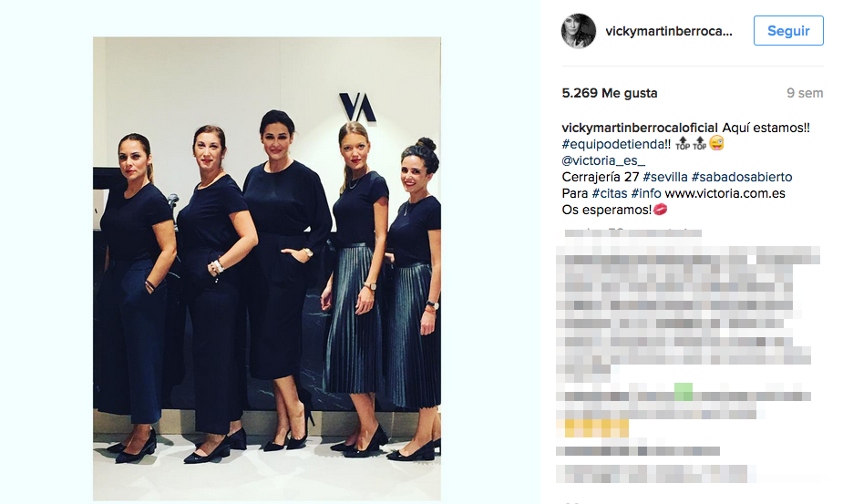Open the #sabadosabierto hashtag
Viewport: 843px width, 504px height.
(742, 177)
